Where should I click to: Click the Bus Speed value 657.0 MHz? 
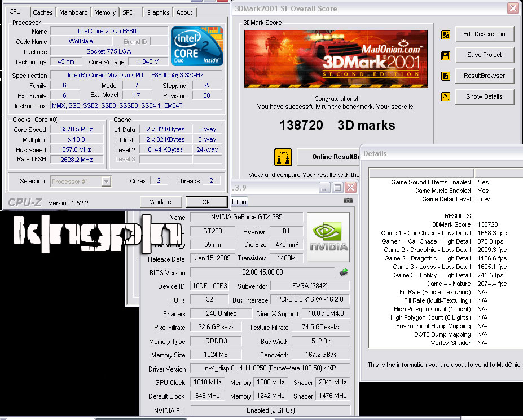pyautogui.click(x=76, y=149)
